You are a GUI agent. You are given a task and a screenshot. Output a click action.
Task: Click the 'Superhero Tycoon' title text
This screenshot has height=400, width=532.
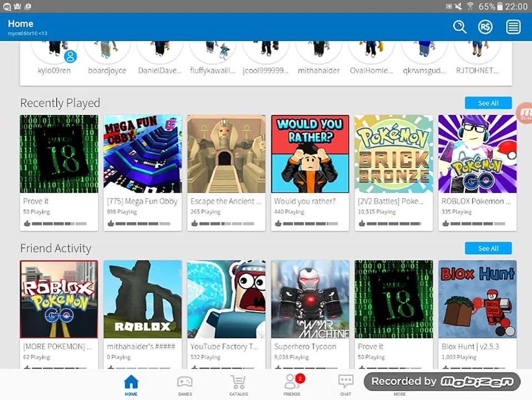[305, 347]
